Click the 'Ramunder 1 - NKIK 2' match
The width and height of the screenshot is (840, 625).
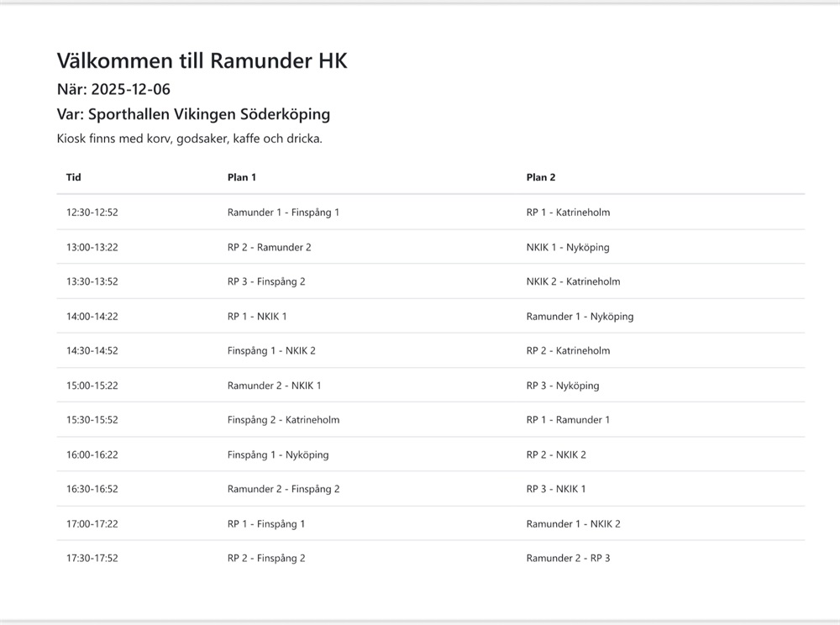(573, 524)
